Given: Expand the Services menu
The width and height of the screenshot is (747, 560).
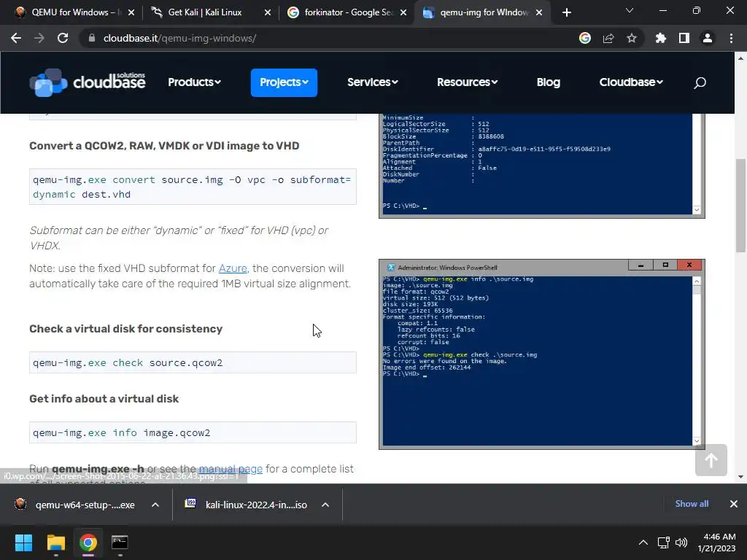Looking at the screenshot, I should [x=373, y=82].
